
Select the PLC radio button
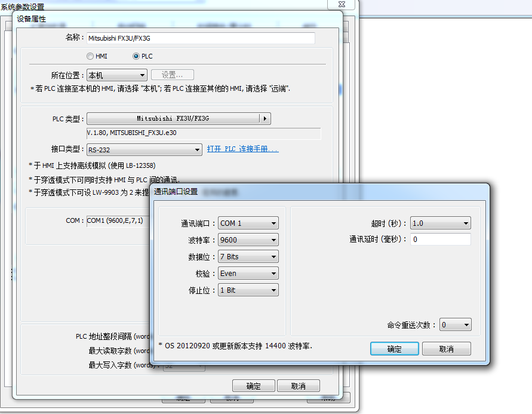click(x=136, y=56)
